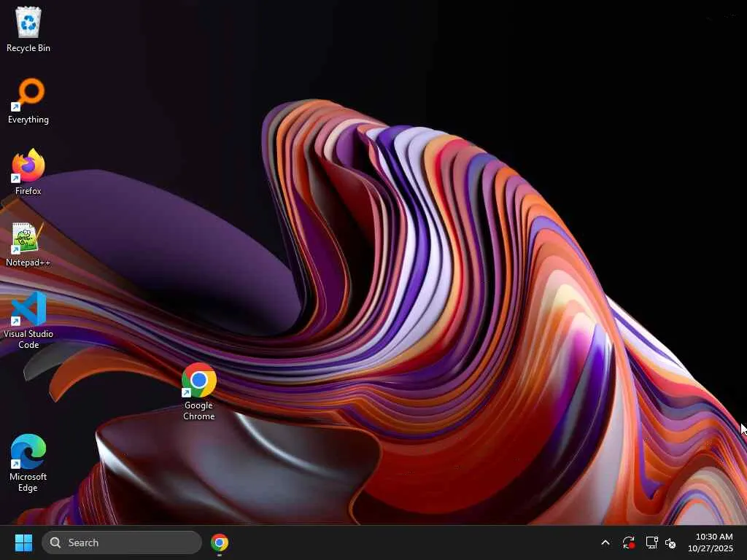Open the Windows Start menu
The width and height of the screenshot is (747, 560).
(23, 542)
